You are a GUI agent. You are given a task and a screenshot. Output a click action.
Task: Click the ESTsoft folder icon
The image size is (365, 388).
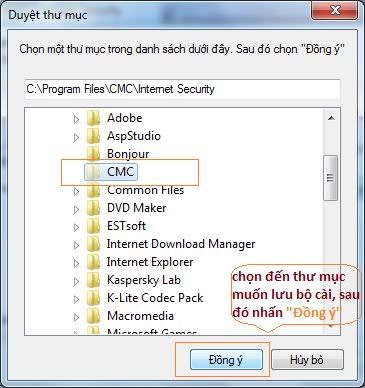point(93,226)
